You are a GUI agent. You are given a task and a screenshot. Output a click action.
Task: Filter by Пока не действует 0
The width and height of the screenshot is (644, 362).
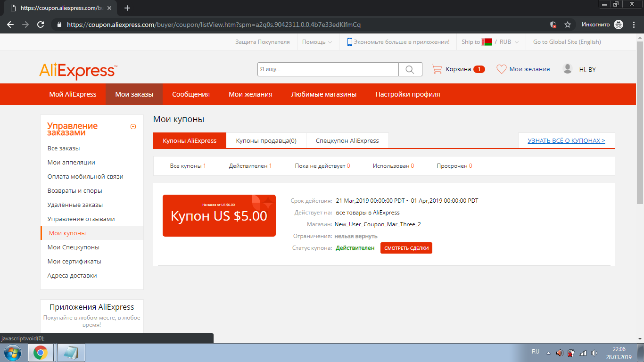[x=322, y=166]
